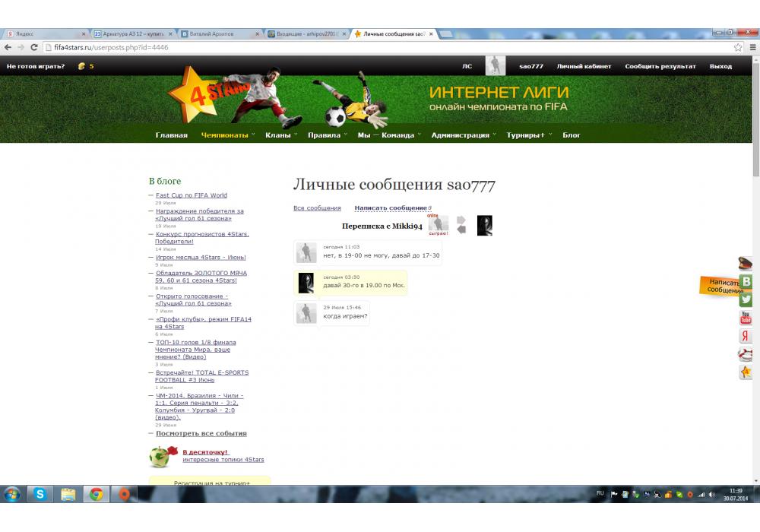Click the browser address bar URL field

pos(380,47)
